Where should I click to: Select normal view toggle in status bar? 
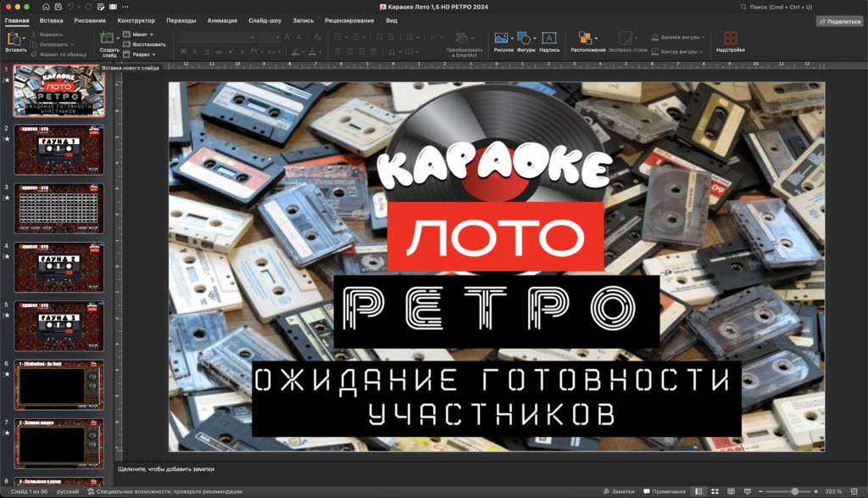click(698, 491)
